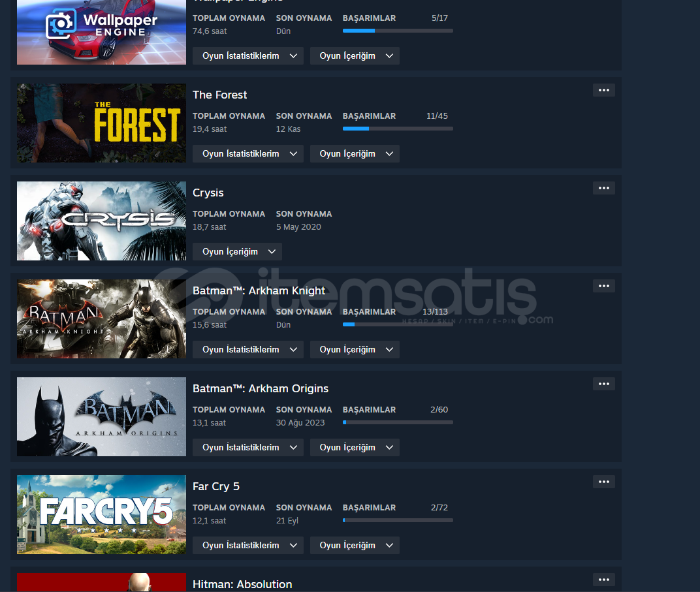The image size is (700, 592).
Task: Click the Batman™: Arkham Origins title
Action: (261, 388)
